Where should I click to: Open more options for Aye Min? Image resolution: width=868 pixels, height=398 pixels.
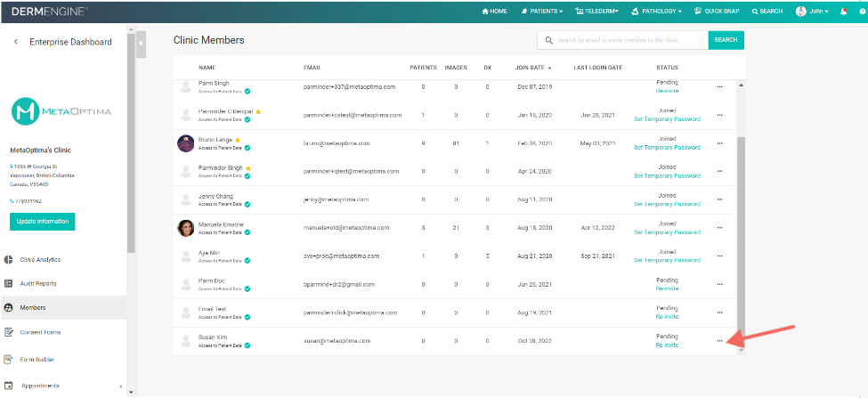click(719, 256)
